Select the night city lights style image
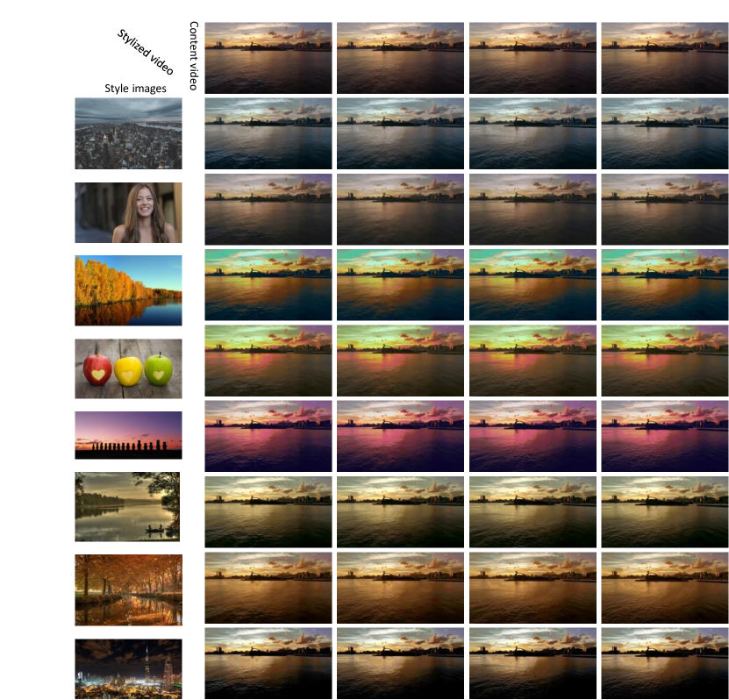This screenshot has height=700, width=729. pos(128,668)
